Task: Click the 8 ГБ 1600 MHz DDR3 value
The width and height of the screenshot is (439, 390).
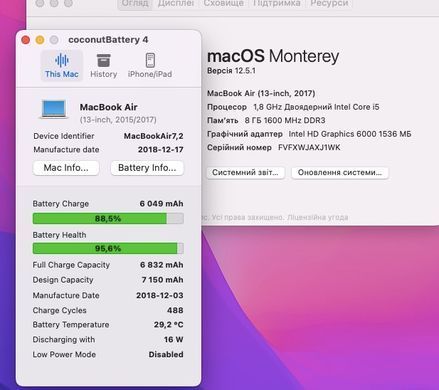Action: coord(285,120)
